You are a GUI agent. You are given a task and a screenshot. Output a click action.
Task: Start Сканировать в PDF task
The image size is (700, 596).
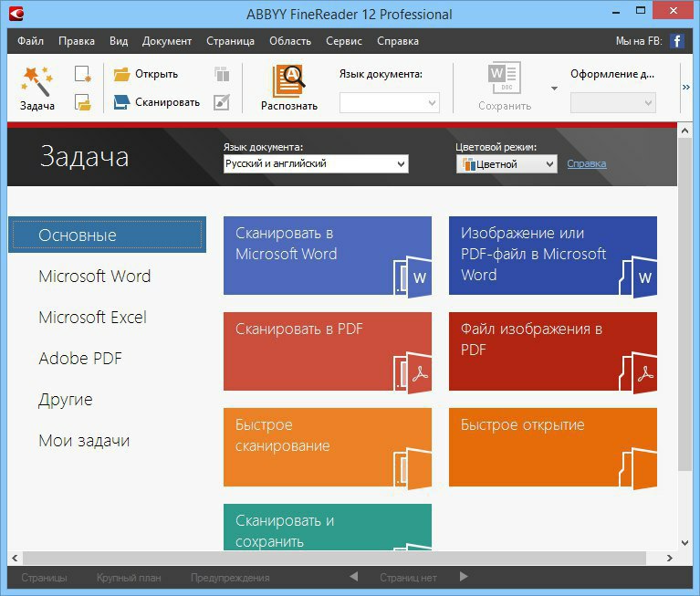click(x=328, y=351)
